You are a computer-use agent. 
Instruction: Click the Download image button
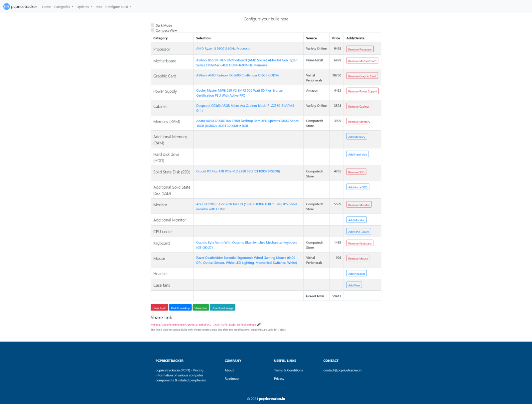[222, 308]
